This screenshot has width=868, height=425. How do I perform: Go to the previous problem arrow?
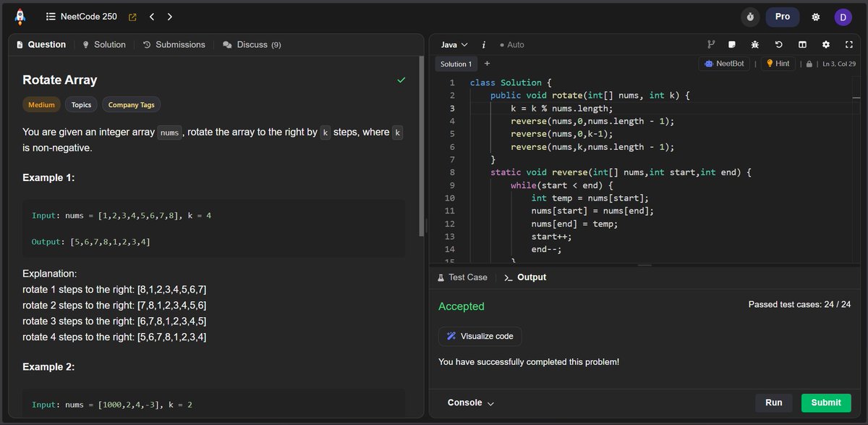click(x=152, y=17)
